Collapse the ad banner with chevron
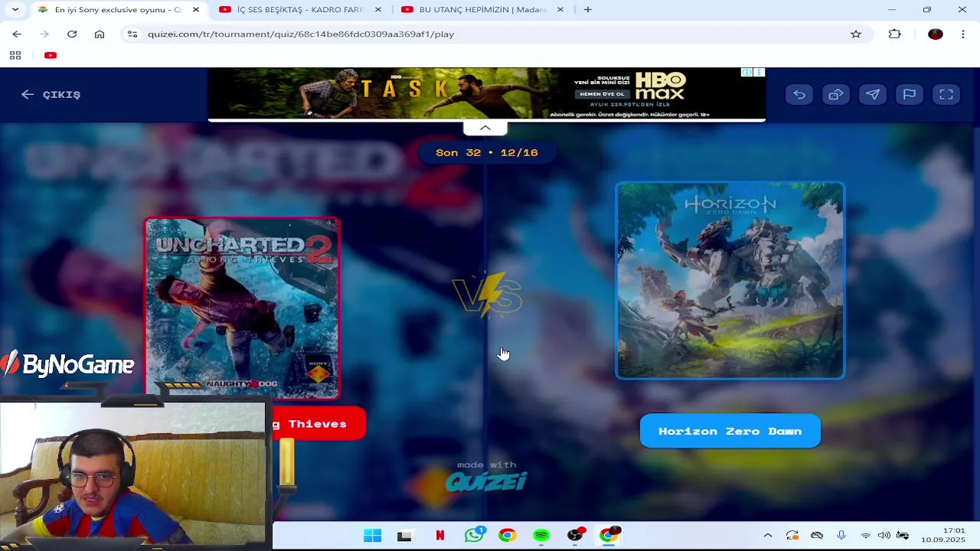The image size is (980, 551). [485, 128]
